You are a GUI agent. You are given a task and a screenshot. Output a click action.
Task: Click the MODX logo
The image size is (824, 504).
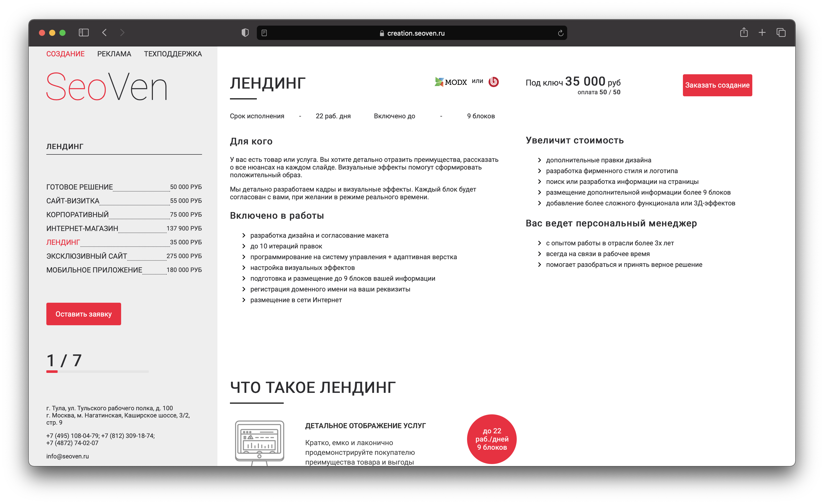[450, 82]
